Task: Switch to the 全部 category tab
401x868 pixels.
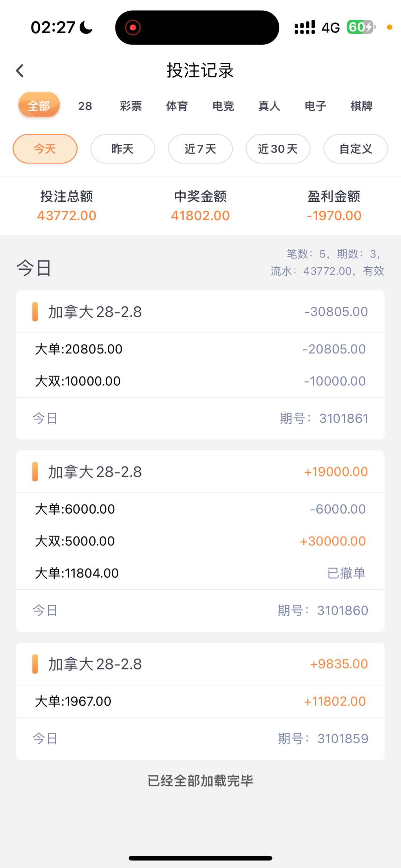Action: (x=39, y=106)
